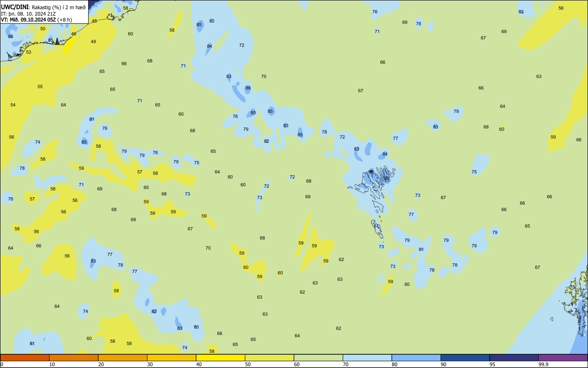Click the map value '46' on bright yellow patch
The image size is (588, 368).
click(x=73, y=34)
